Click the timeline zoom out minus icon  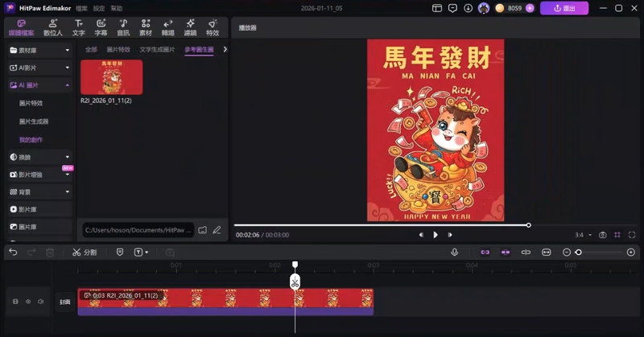tap(567, 252)
